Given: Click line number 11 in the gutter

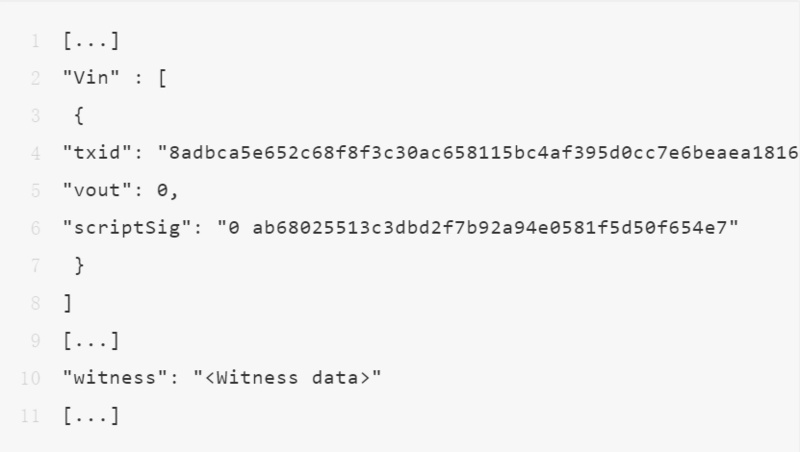Looking at the screenshot, I should pos(30,416).
